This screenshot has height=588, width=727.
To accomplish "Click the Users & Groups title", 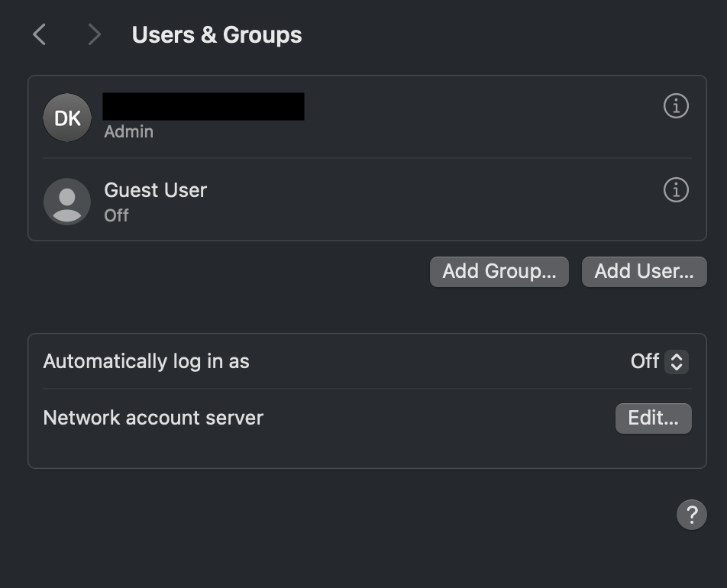I will coord(217,35).
